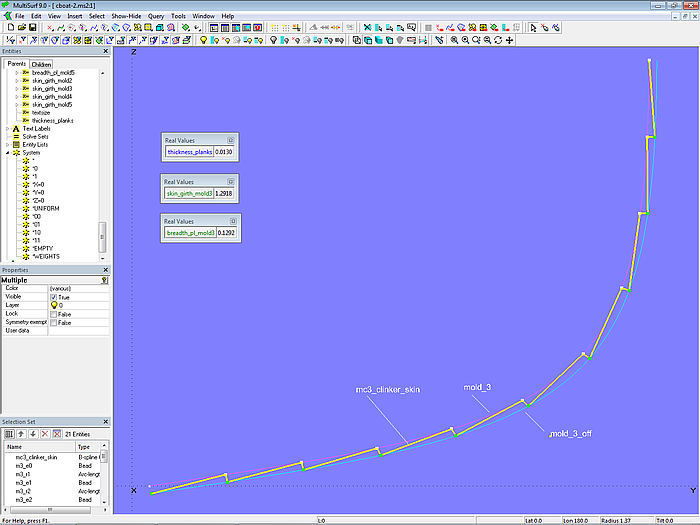The width and height of the screenshot is (700, 525).
Task: Remove selected item using red X in Selection Set
Action: 44,433
